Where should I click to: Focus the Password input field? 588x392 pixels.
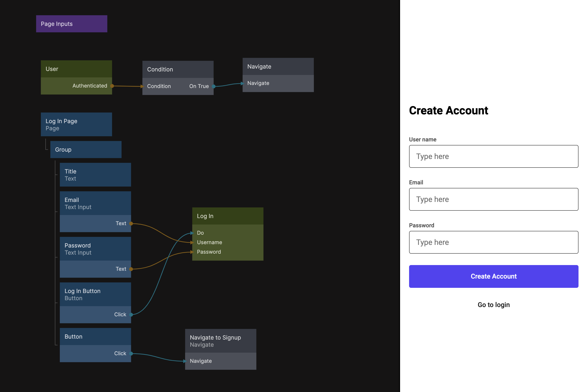[494, 242]
